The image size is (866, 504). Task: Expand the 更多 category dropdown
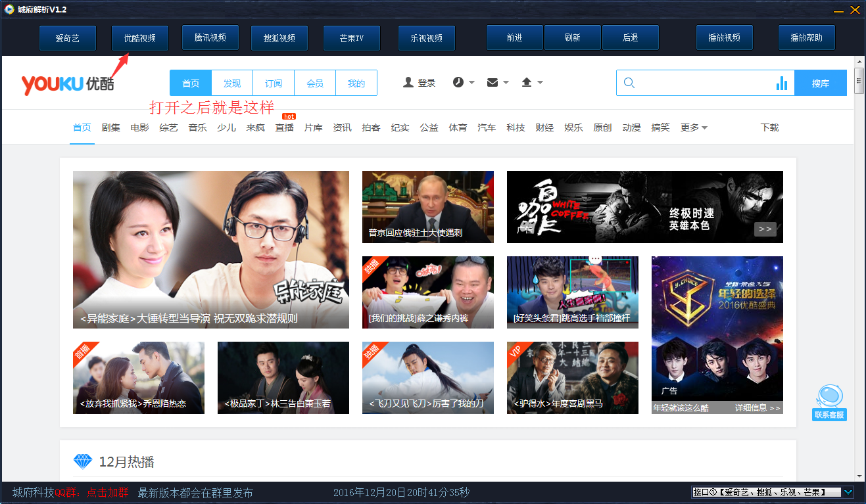(694, 127)
